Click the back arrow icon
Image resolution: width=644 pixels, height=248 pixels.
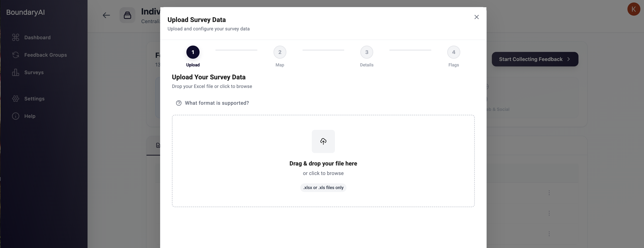pyautogui.click(x=106, y=15)
